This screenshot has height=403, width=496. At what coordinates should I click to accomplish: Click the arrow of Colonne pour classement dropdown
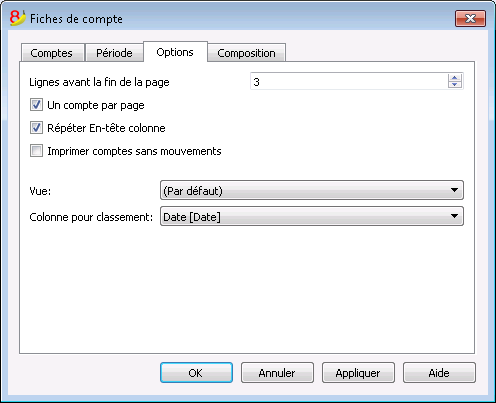454,216
